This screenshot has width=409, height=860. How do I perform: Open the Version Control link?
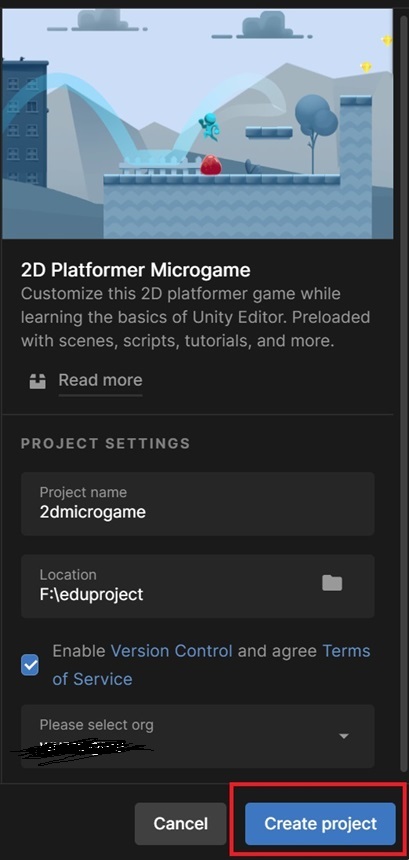point(172,651)
